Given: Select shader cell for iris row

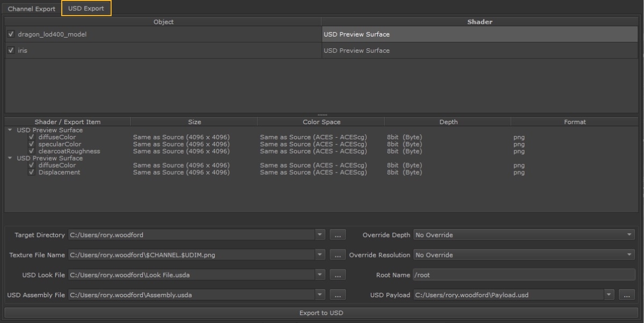Looking at the screenshot, I should pos(480,51).
